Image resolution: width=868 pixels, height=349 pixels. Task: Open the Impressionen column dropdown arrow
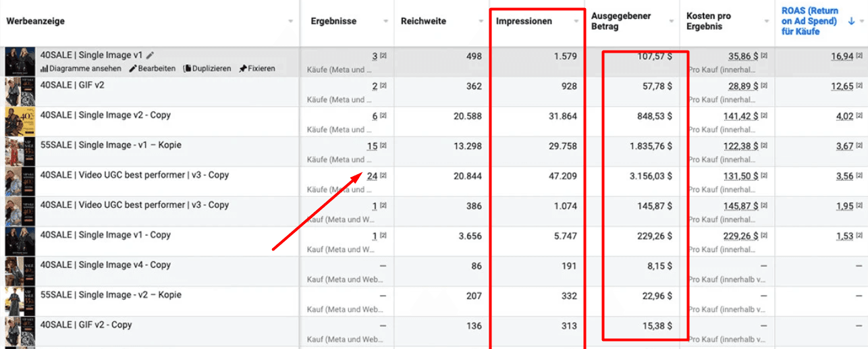point(576,22)
